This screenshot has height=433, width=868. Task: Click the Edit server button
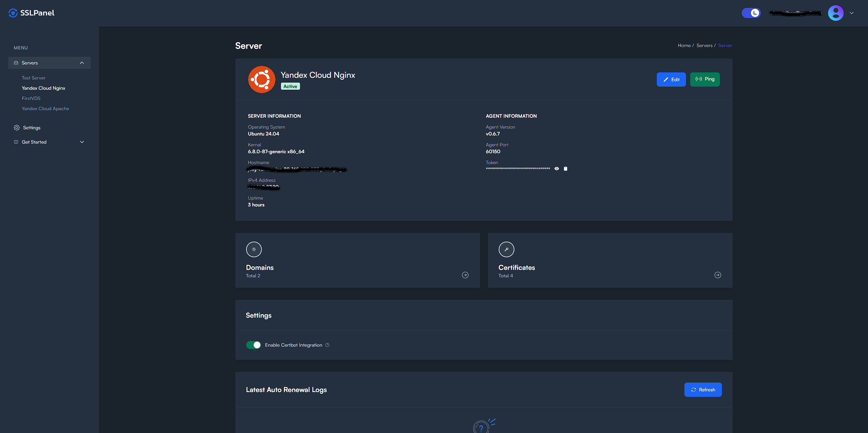[671, 80]
